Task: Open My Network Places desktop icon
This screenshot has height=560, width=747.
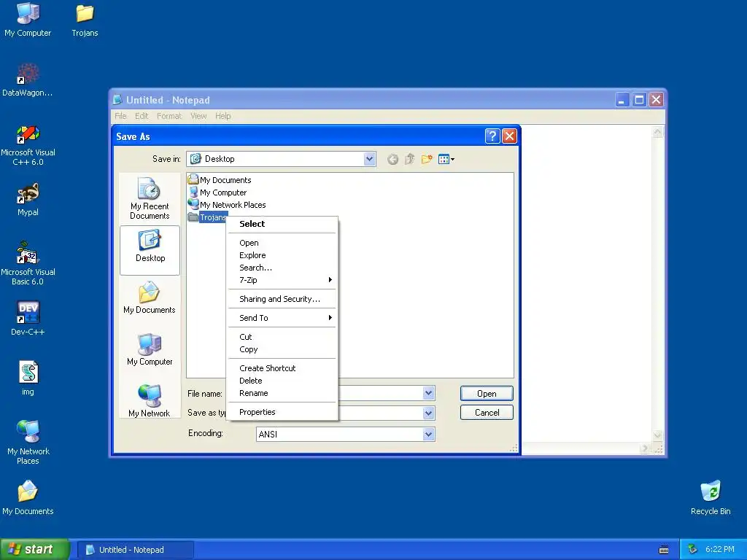Action: click(x=28, y=443)
